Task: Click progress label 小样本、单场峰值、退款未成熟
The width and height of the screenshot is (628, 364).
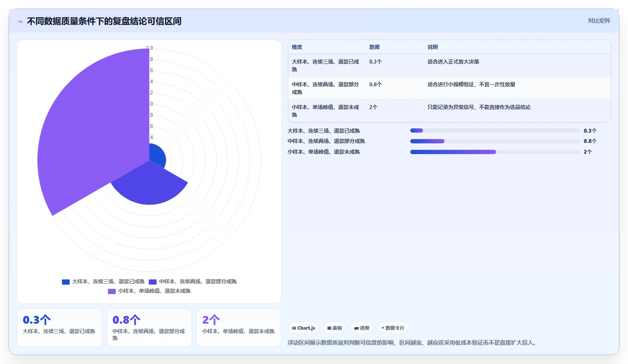Action: pos(323,152)
